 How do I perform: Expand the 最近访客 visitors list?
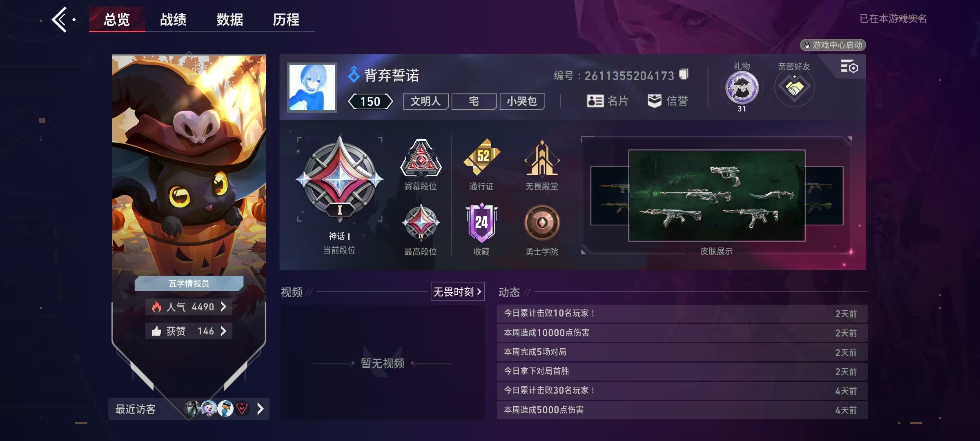pos(189,409)
